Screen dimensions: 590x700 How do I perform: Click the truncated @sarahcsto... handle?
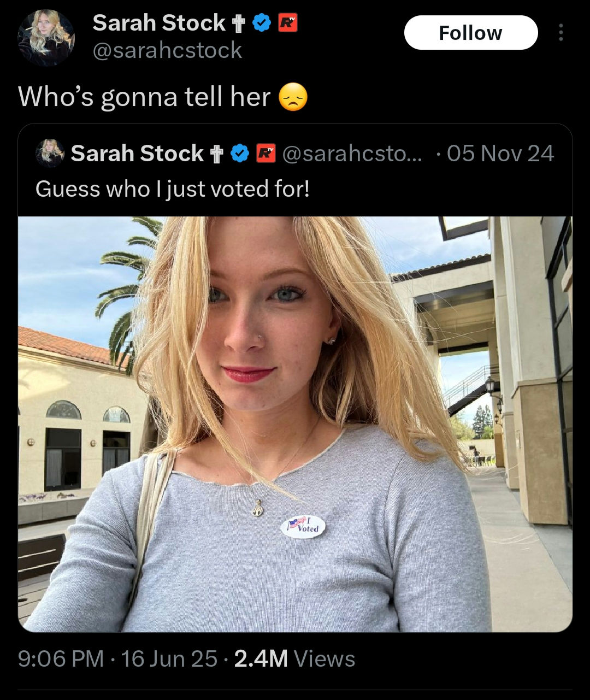coord(352,154)
